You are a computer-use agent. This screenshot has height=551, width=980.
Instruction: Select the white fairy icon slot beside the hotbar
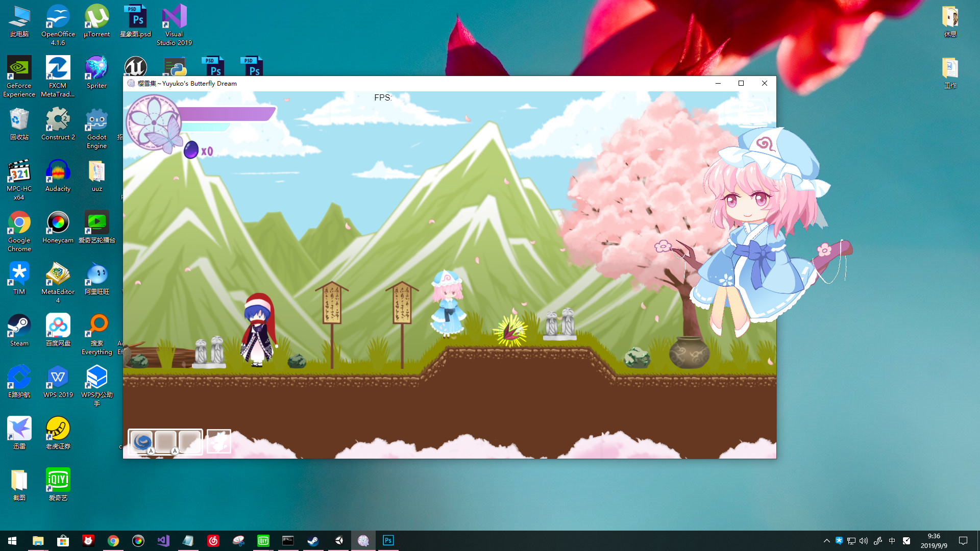point(219,441)
